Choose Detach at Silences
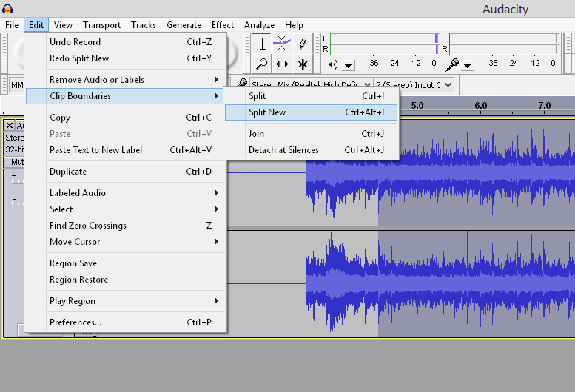This screenshot has height=392, width=575. (x=311, y=150)
